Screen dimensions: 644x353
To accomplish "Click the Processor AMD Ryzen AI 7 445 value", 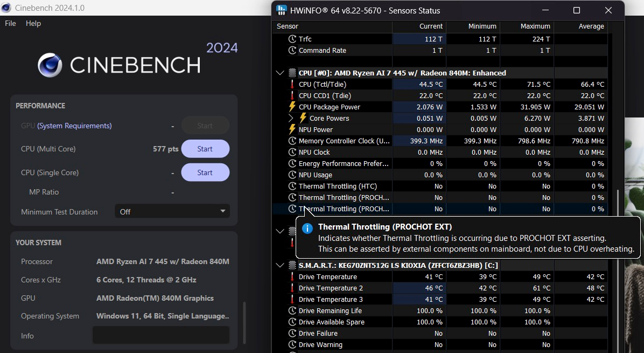I will click(163, 261).
